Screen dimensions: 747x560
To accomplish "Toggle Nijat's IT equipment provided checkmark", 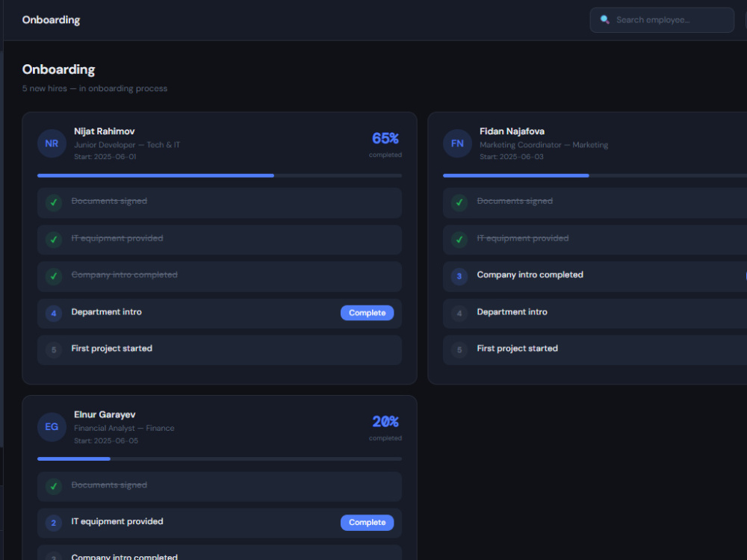I will [54, 240].
